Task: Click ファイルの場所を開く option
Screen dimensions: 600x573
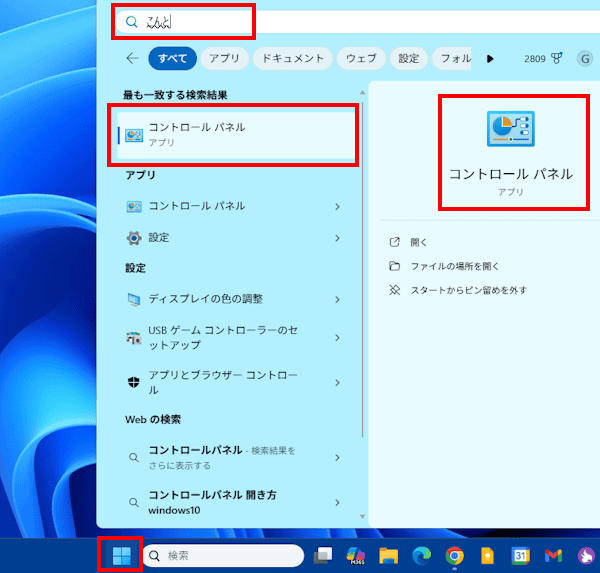Action: [x=454, y=266]
